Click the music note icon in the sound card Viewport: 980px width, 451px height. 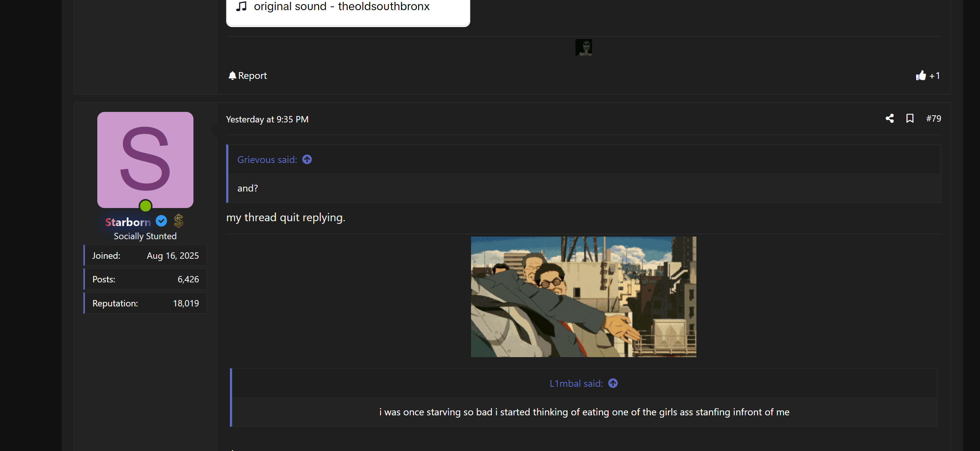click(x=242, y=6)
